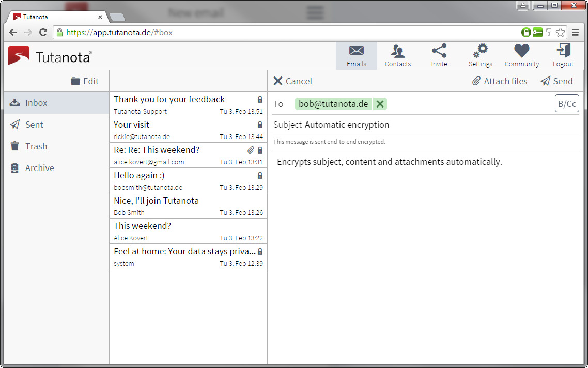Show the B/Cc fields

[567, 103]
